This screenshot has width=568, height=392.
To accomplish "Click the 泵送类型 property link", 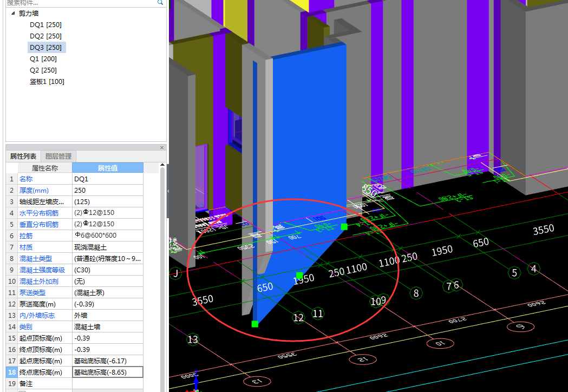I will [32, 293].
